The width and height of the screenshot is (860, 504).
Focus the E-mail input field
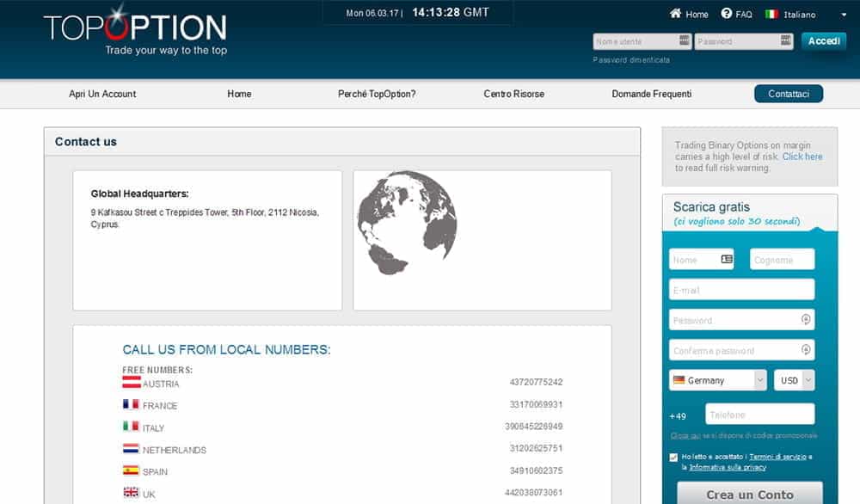coord(741,290)
